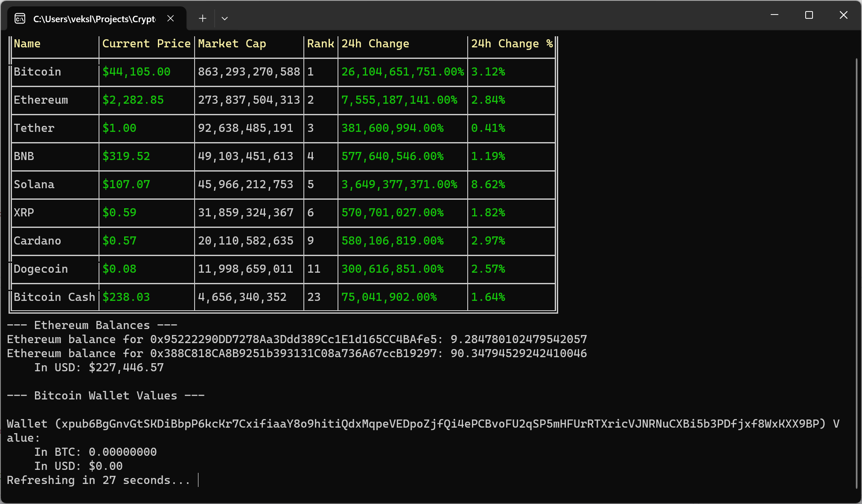Open the tab dropdown chevron menu
The height and width of the screenshot is (504, 862).
pyautogui.click(x=225, y=18)
